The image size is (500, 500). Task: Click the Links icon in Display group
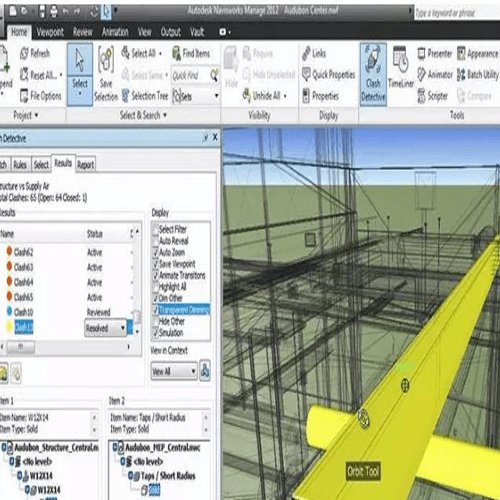click(306, 54)
